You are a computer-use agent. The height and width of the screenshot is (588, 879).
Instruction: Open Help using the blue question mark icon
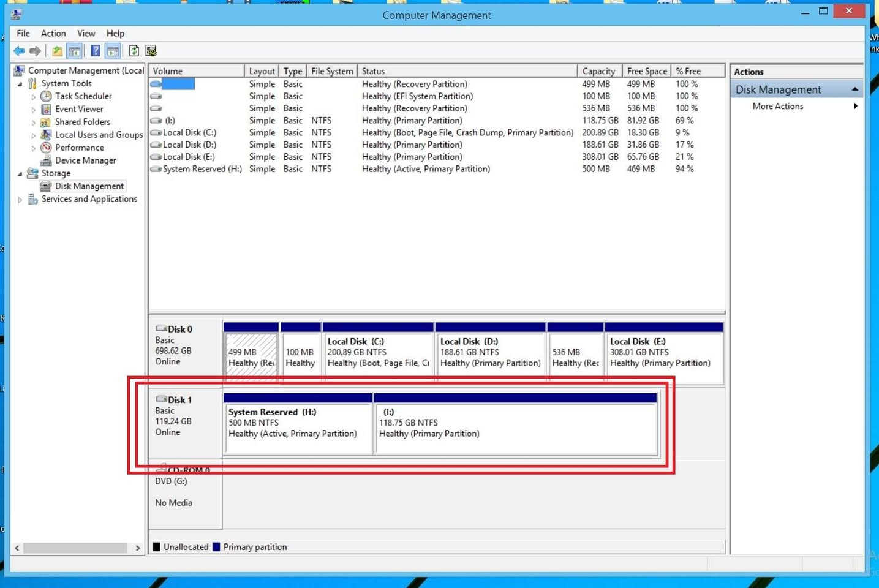[x=96, y=51]
